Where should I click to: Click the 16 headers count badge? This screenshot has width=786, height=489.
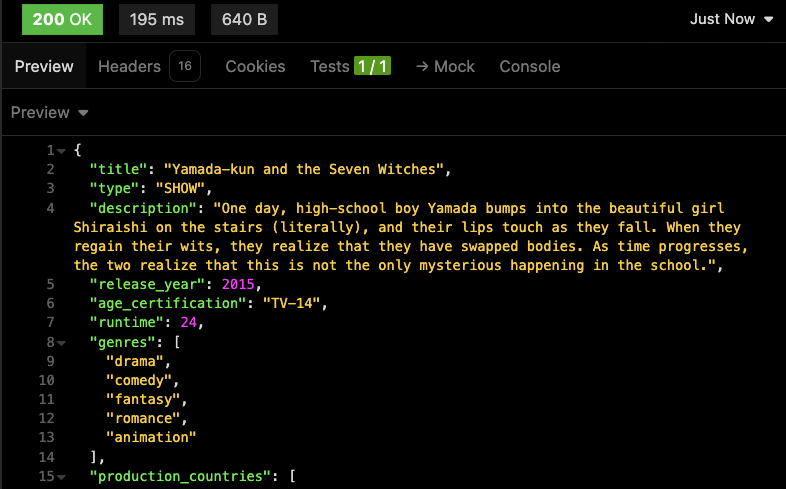pos(185,66)
